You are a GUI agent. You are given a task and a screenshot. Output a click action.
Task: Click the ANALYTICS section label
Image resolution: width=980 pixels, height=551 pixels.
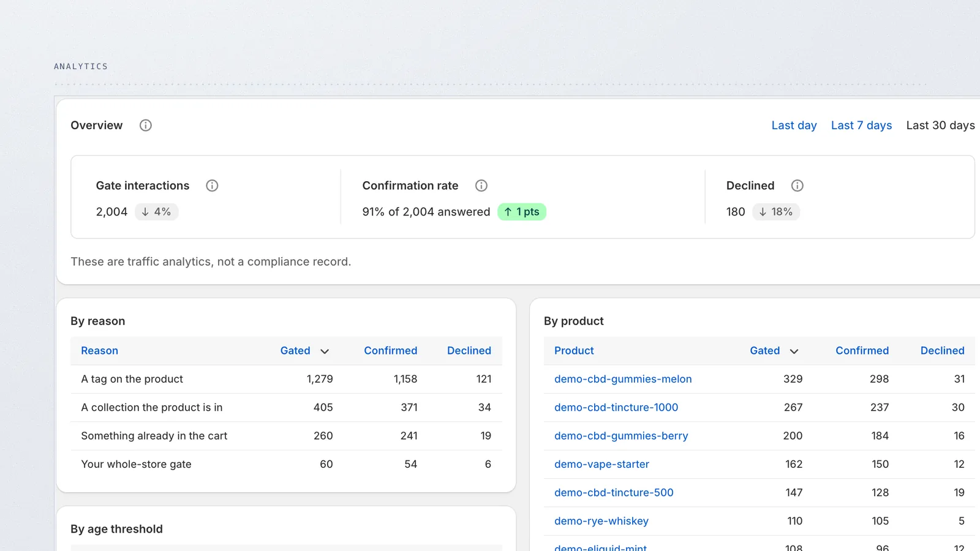81,66
